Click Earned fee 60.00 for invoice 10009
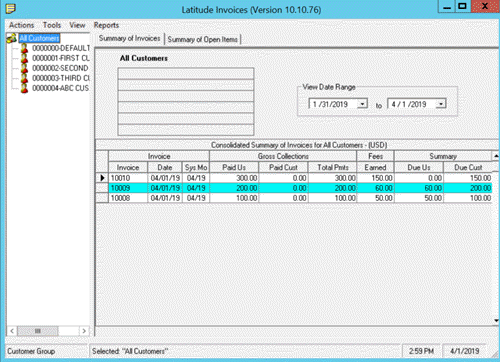 click(x=375, y=188)
